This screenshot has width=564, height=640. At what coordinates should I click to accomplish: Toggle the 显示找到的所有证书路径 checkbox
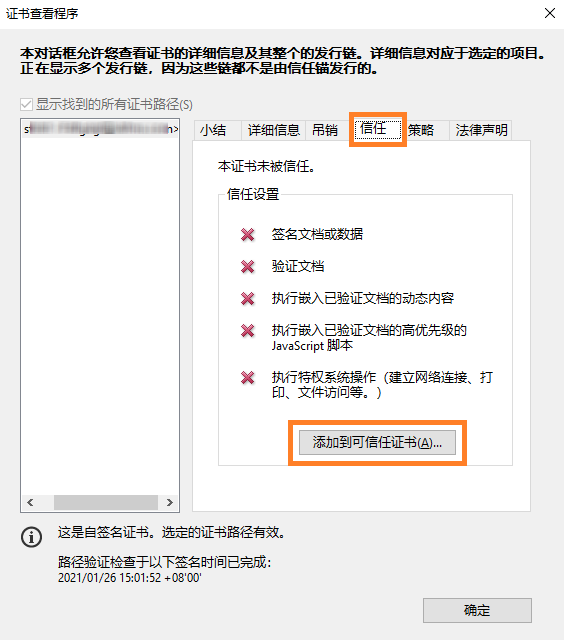tap(26, 104)
